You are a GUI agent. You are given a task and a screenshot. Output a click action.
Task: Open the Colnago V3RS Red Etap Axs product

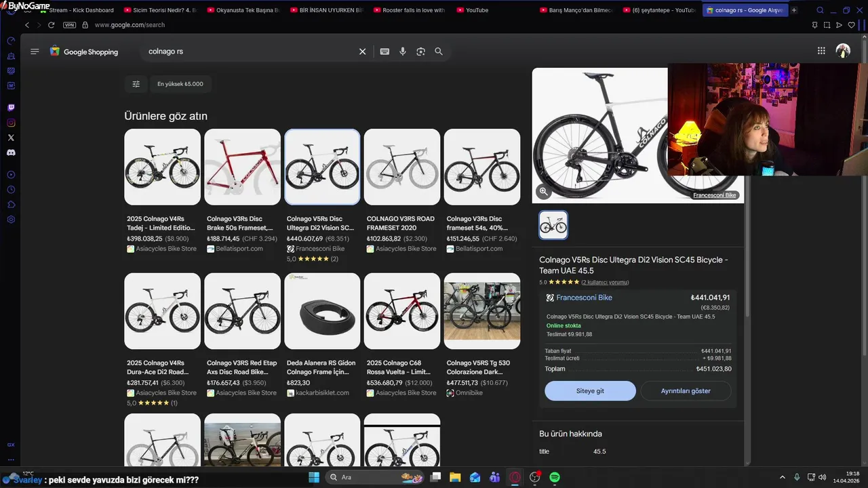tap(242, 335)
